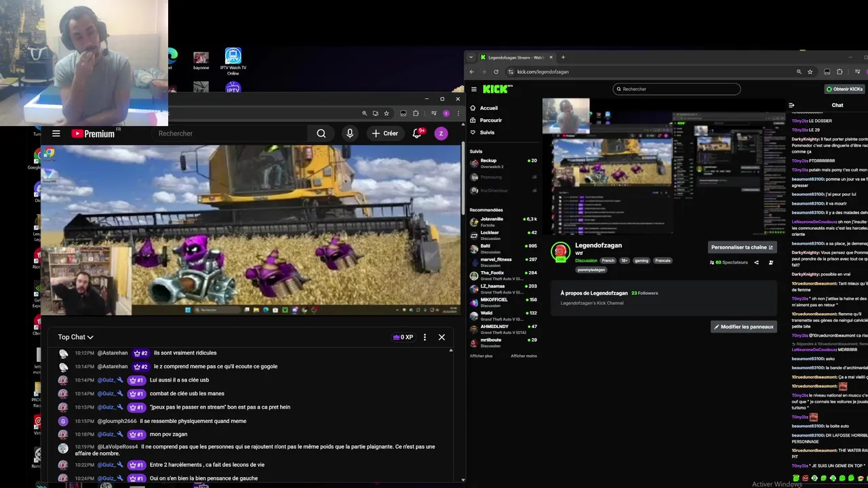
Task: Click the YouTube Premium logo
Action: (x=93, y=134)
